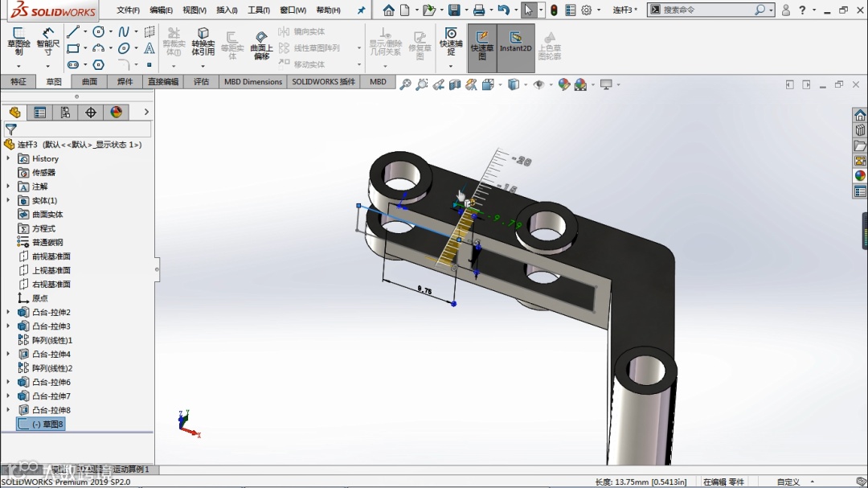Select the Circle sketch tool

(x=99, y=32)
